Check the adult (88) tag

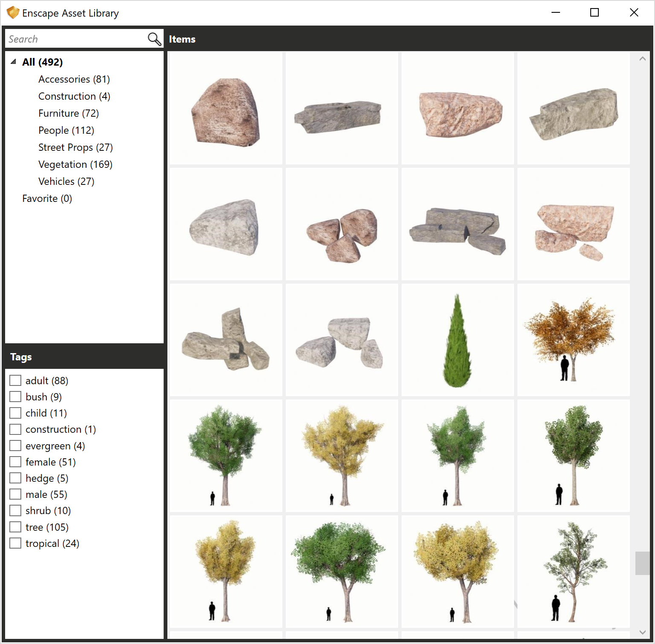click(15, 380)
